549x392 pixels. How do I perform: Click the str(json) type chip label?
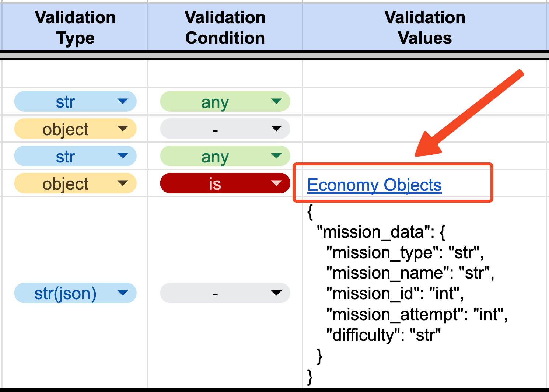pos(65,293)
